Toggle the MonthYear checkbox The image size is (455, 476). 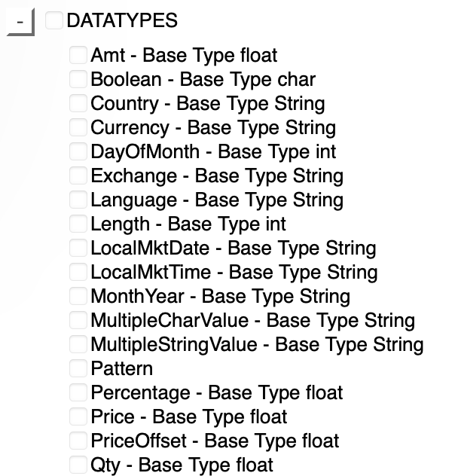pos(78,296)
